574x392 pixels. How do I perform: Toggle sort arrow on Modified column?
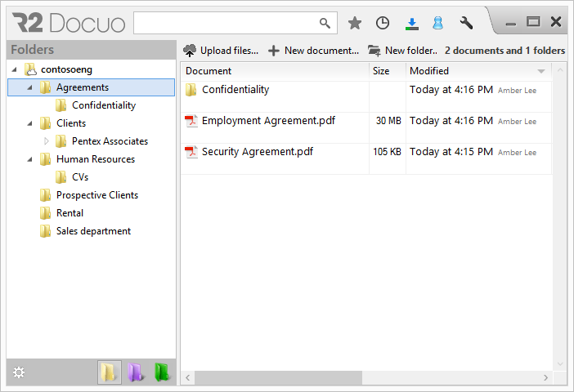point(541,71)
